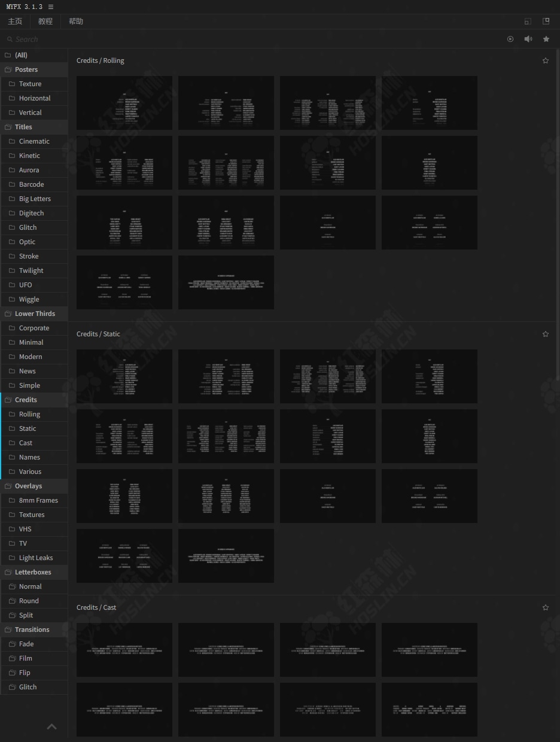Click the dock panel icon at top right
The image size is (560, 742).
[546, 21]
